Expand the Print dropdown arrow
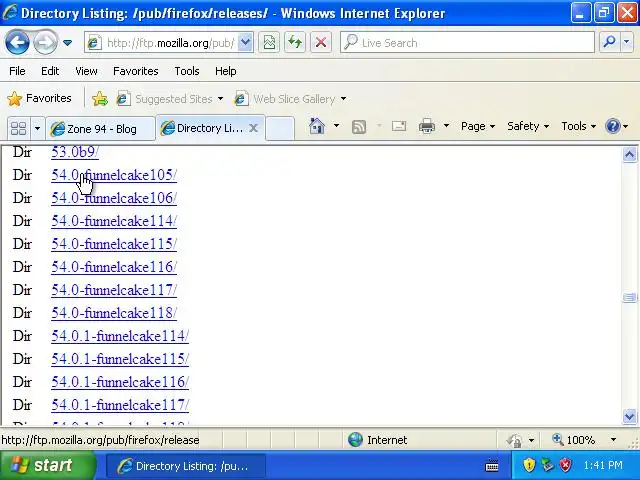This screenshot has height=480, width=640. (446, 126)
